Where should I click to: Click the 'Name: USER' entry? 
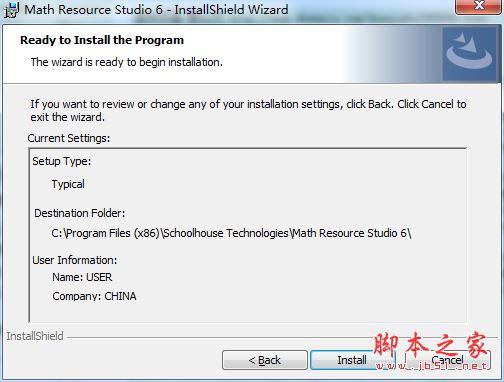pyautogui.click(x=82, y=277)
